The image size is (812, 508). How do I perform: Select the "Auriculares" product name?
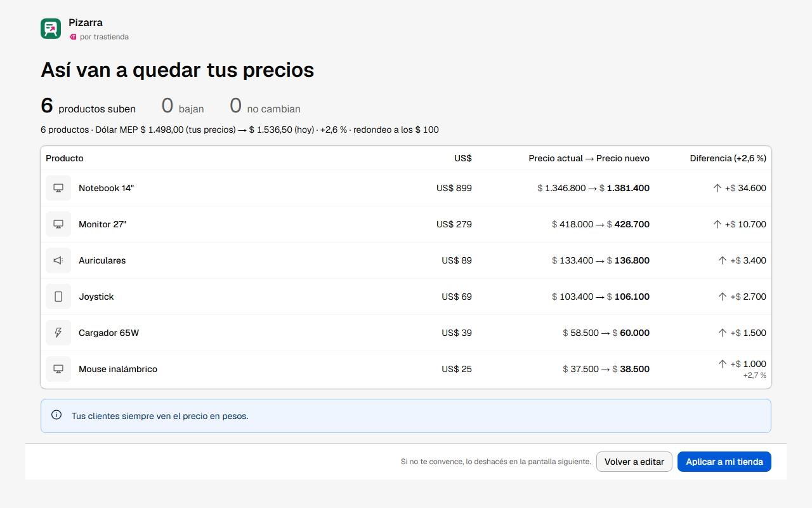click(102, 260)
